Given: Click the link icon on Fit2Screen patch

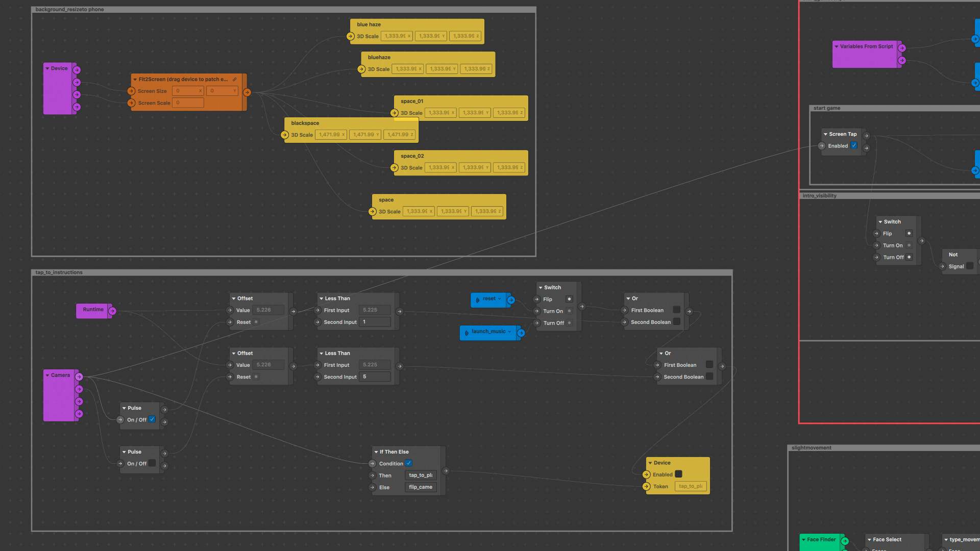Looking at the screenshot, I should pos(234,80).
